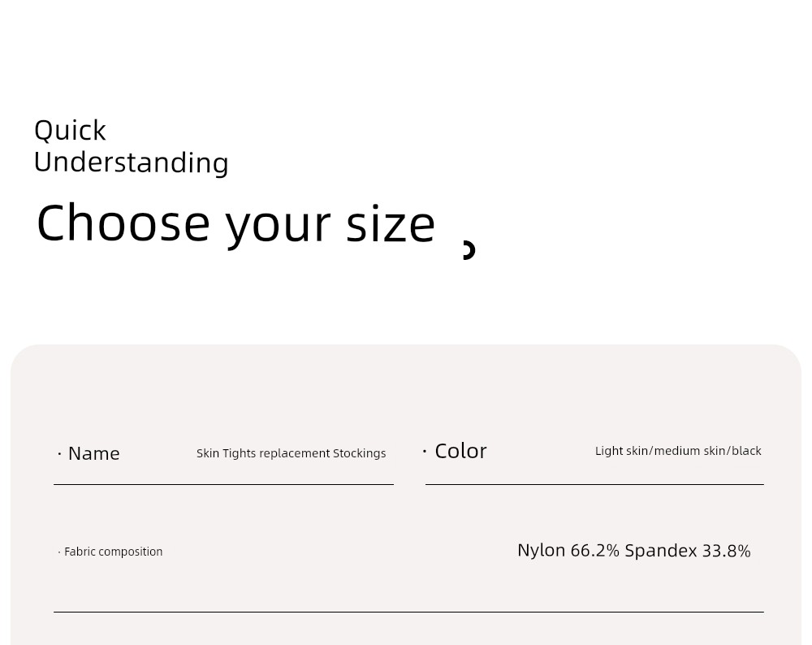This screenshot has height=645, width=812.
Task: Select the Name field label
Action: pos(93,454)
